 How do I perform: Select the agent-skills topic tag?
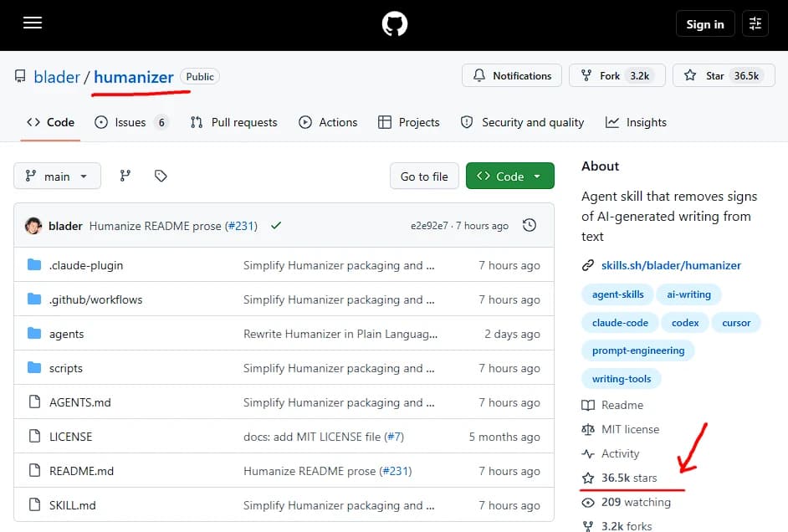point(617,294)
